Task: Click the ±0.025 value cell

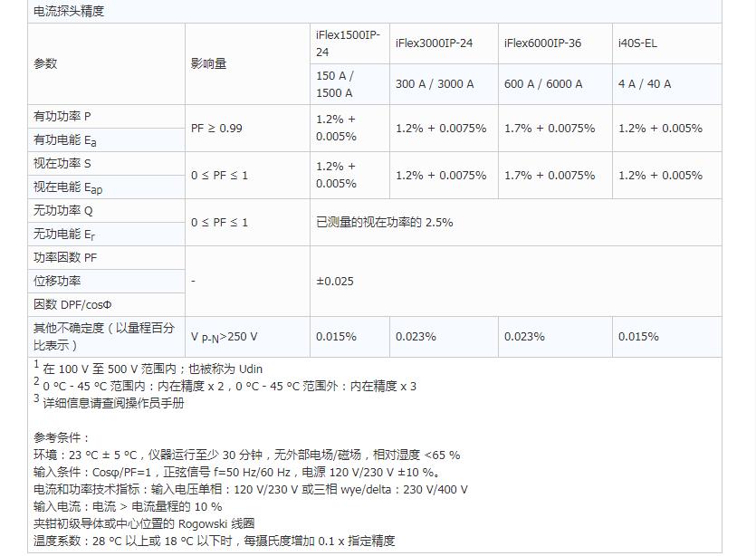Action: tap(335, 281)
